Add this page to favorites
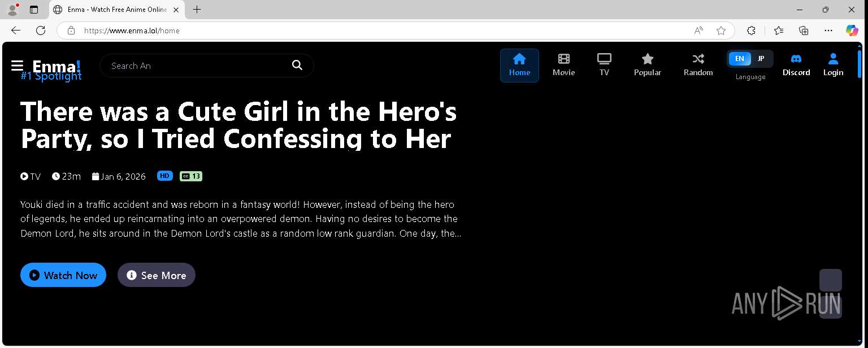 721,31
